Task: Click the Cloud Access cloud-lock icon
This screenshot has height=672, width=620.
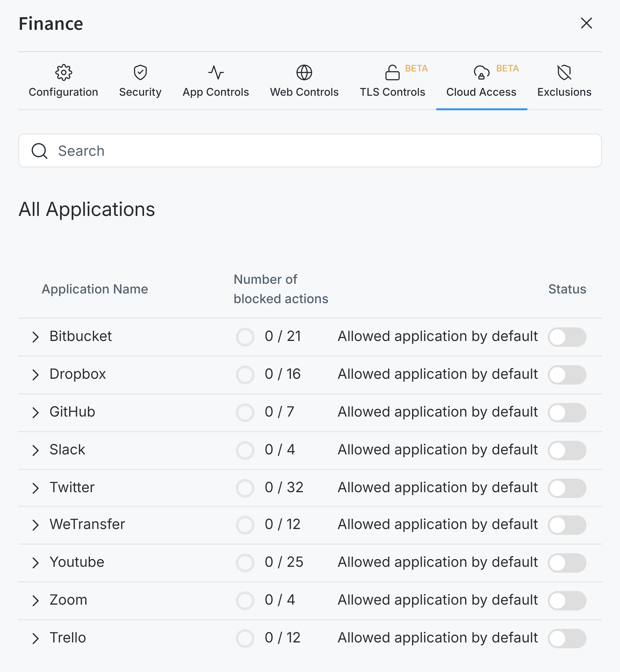Action: click(x=482, y=72)
